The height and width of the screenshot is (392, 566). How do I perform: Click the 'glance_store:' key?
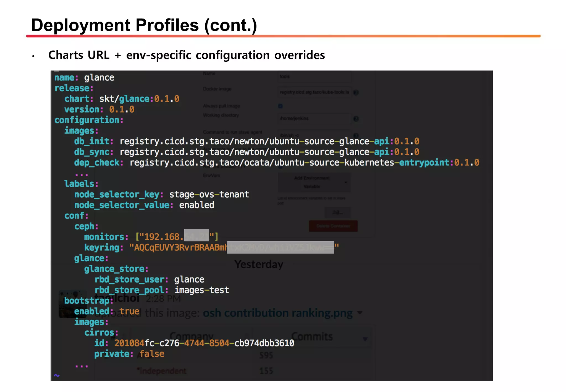(x=116, y=269)
